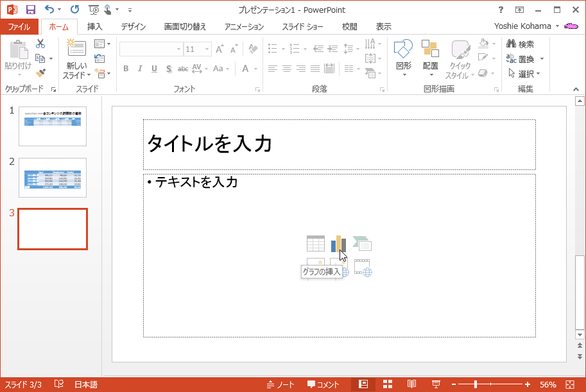This screenshot has height=392, width=586.
Task: Start the slide show from status bar
Action: (436, 384)
